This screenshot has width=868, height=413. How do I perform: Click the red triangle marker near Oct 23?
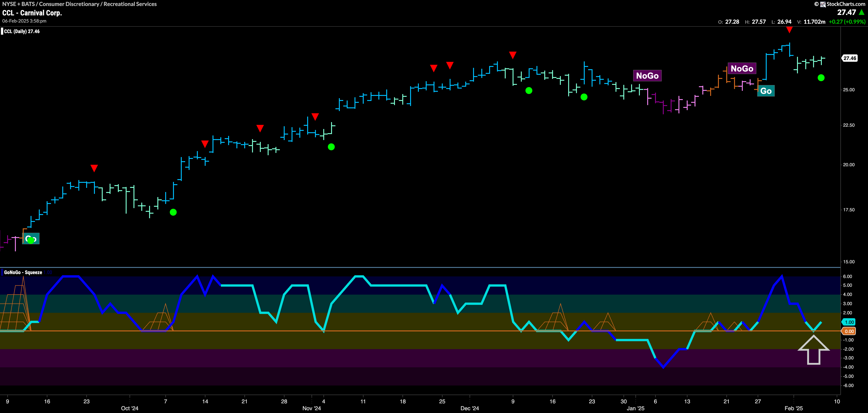click(260, 128)
